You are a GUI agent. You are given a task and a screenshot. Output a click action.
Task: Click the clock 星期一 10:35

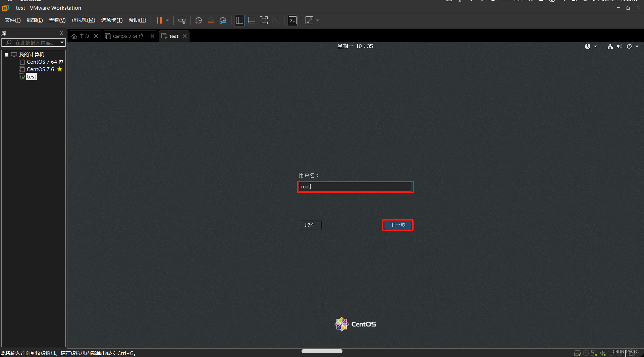[355, 46]
